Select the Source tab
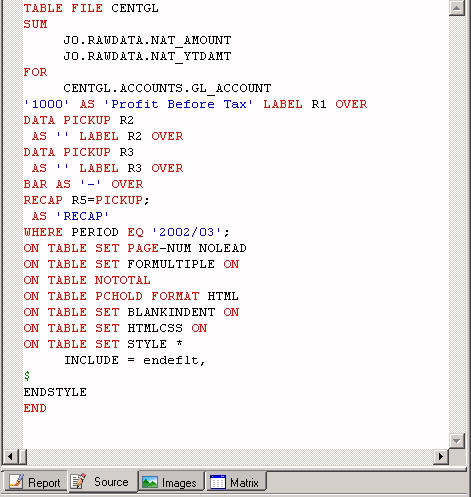Image resolution: width=471 pixels, height=497 pixels. point(103,481)
